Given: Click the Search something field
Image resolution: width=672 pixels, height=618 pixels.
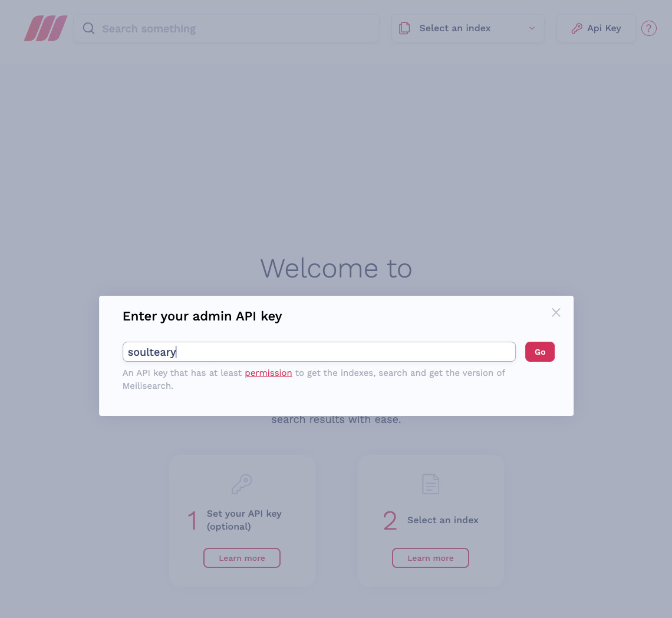Looking at the screenshot, I should (226, 28).
